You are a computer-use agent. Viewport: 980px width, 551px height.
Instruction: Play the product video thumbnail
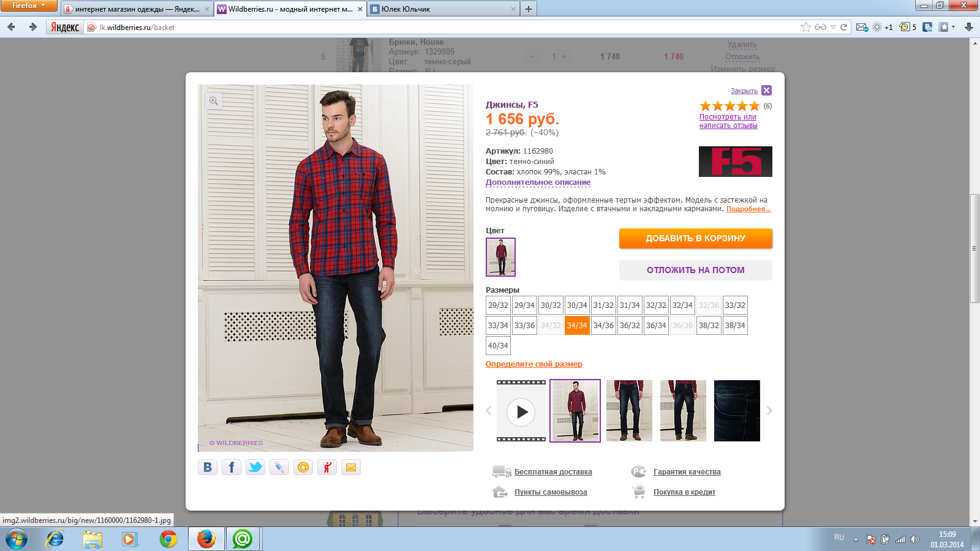coord(521,411)
